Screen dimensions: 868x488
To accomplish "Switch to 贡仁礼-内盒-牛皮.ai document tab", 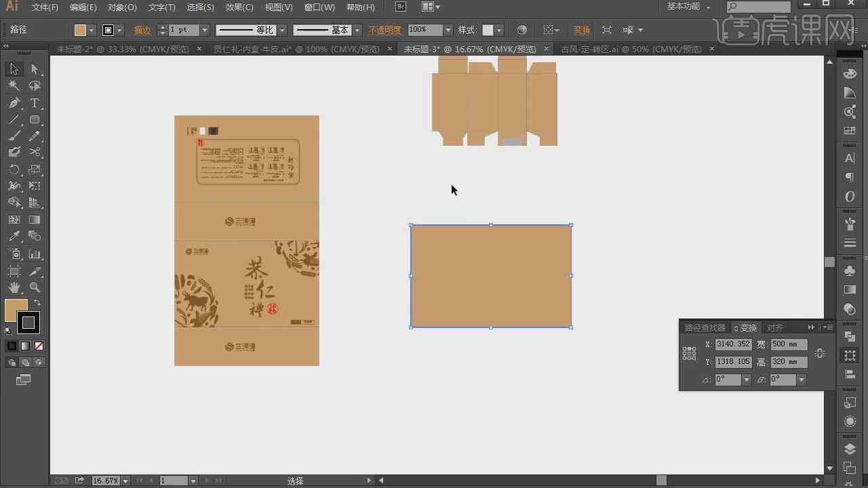I will click(x=296, y=49).
